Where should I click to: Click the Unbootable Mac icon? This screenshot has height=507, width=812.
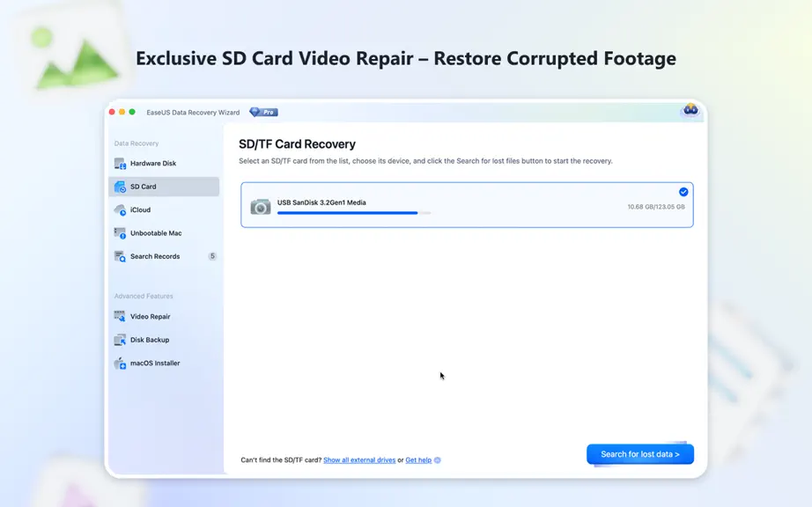pos(120,233)
